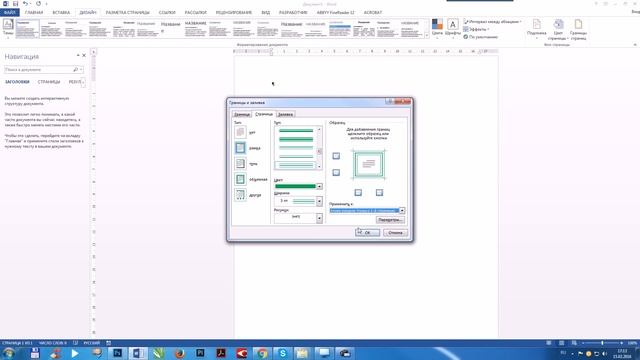
Task: Cancel the dialog with Отмена
Action: pyautogui.click(x=395, y=233)
